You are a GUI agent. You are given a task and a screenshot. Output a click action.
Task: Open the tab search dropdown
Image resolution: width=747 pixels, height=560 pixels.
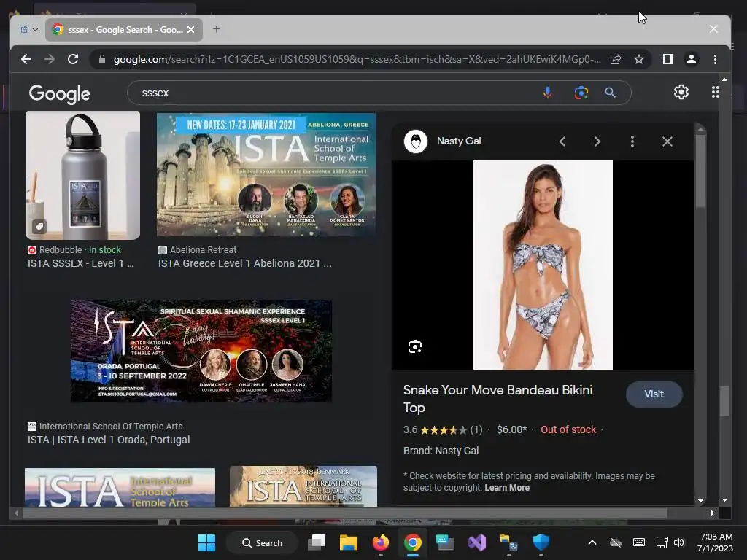pos(28,29)
